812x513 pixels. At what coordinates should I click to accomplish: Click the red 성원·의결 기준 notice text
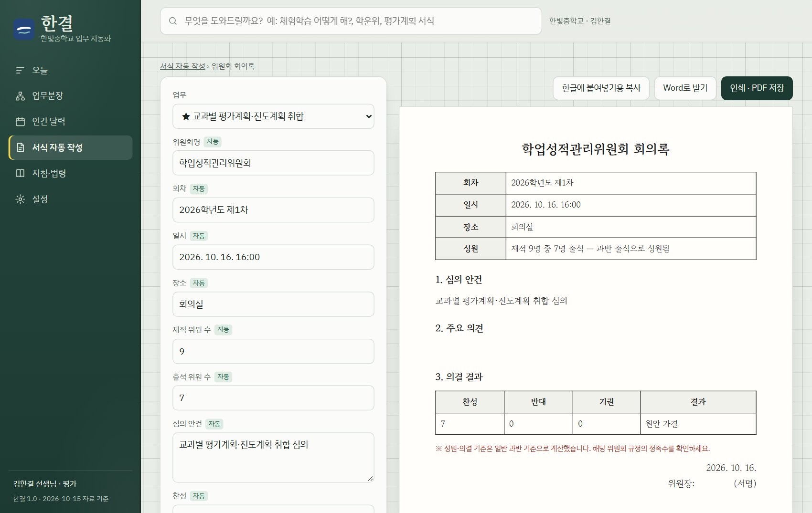click(x=573, y=449)
